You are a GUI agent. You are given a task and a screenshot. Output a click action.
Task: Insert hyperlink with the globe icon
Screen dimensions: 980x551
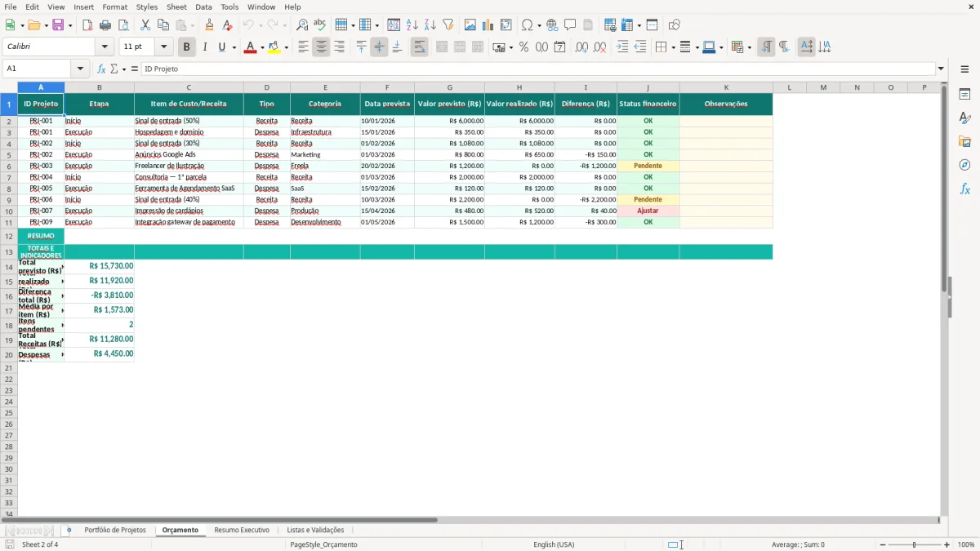(552, 25)
